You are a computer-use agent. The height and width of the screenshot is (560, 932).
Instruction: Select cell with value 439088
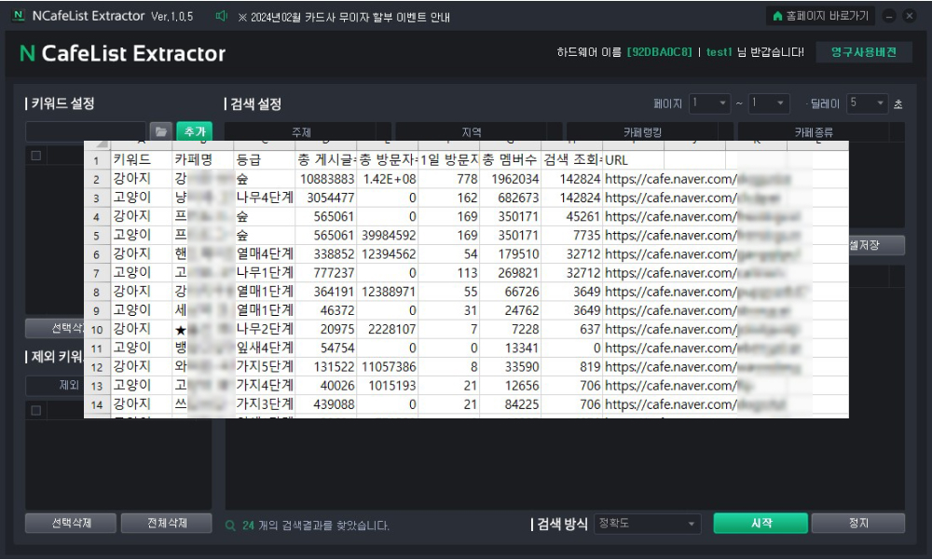tap(325, 404)
